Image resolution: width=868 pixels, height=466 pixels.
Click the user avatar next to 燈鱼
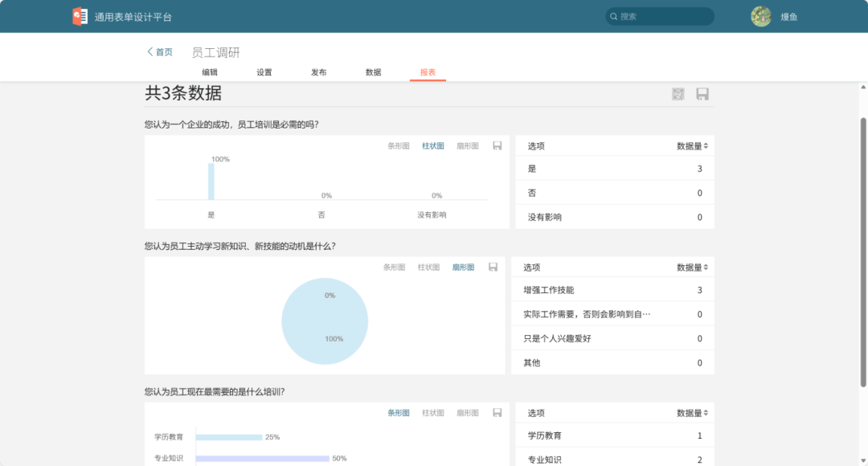[760, 16]
